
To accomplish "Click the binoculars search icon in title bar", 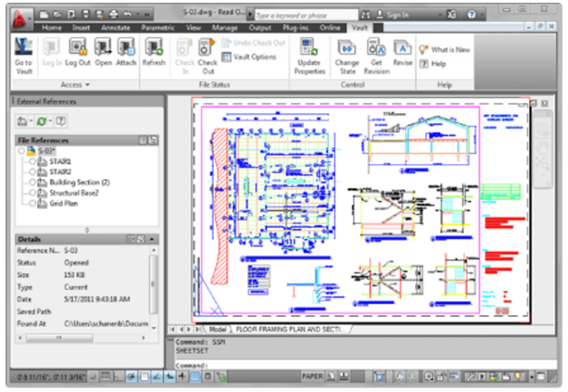I will (x=365, y=15).
